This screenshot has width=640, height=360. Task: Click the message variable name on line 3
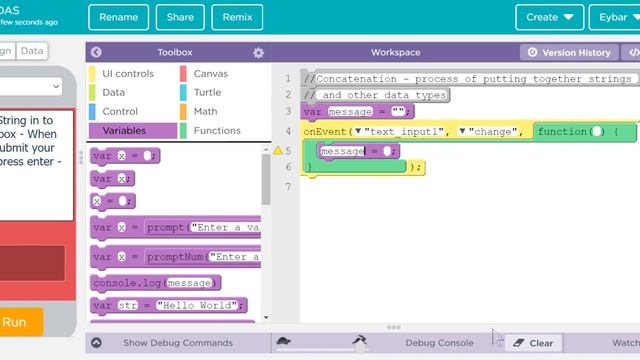[350, 111]
